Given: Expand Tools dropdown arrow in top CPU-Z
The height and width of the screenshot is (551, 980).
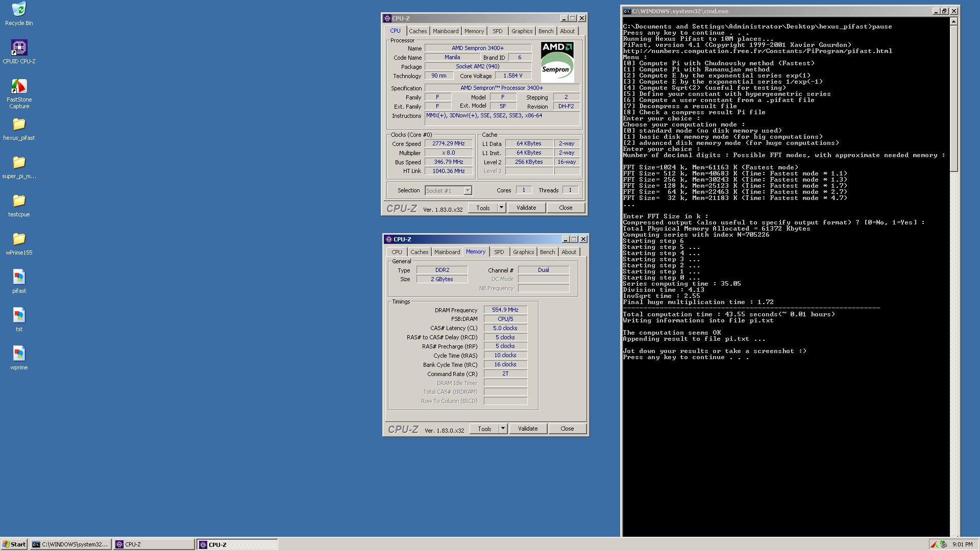Looking at the screenshot, I should [501, 208].
